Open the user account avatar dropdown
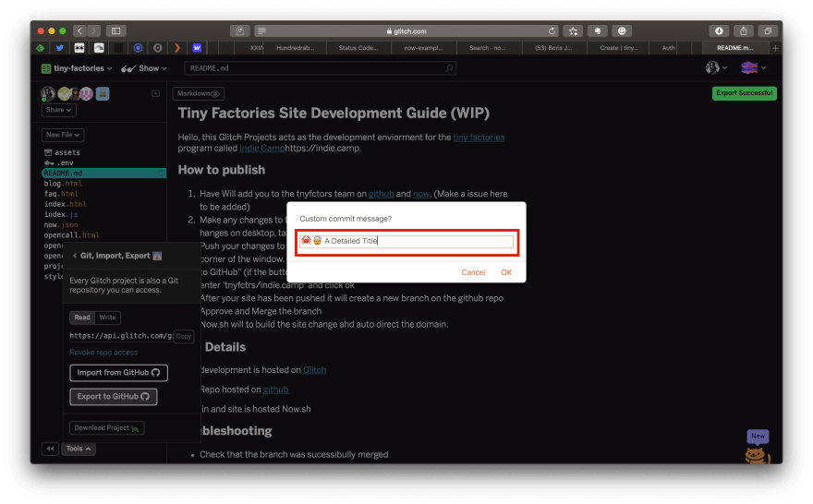The height and width of the screenshot is (504, 813). point(716,68)
